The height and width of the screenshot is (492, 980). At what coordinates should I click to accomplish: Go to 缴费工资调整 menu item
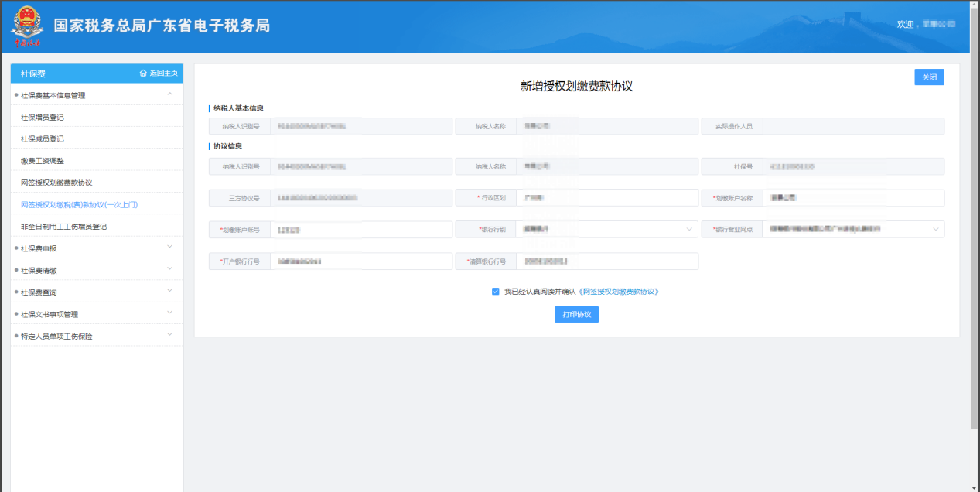[43, 161]
